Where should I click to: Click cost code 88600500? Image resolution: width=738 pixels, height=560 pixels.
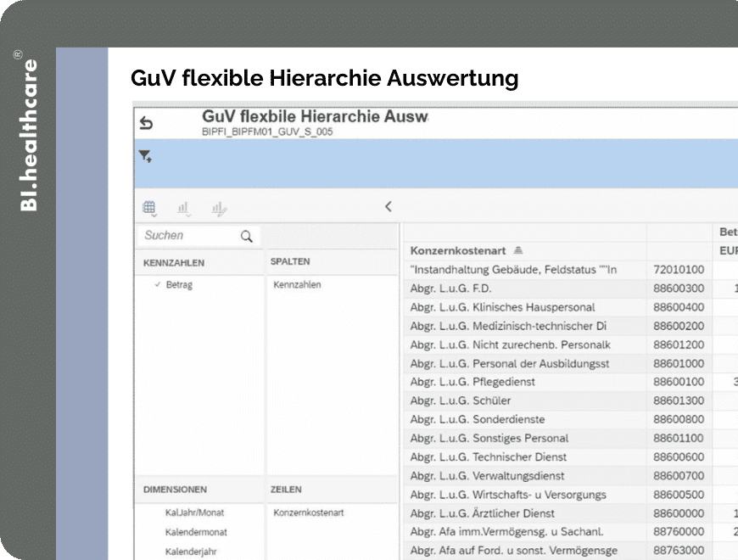(x=679, y=495)
